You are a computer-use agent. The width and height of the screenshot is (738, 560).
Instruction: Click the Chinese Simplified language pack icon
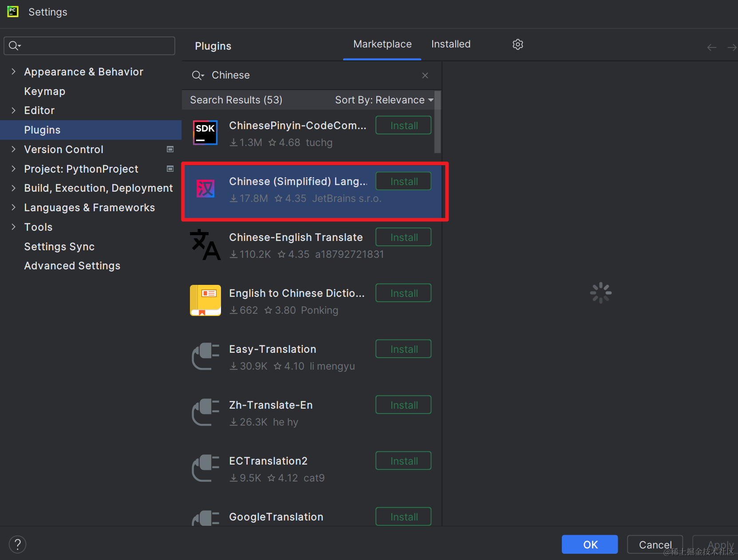pyautogui.click(x=205, y=189)
